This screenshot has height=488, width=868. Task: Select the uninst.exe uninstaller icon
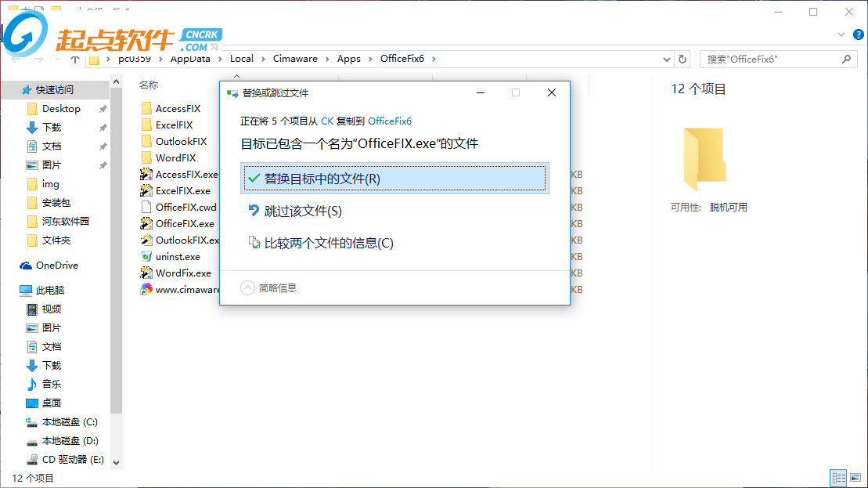pos(146,256)
